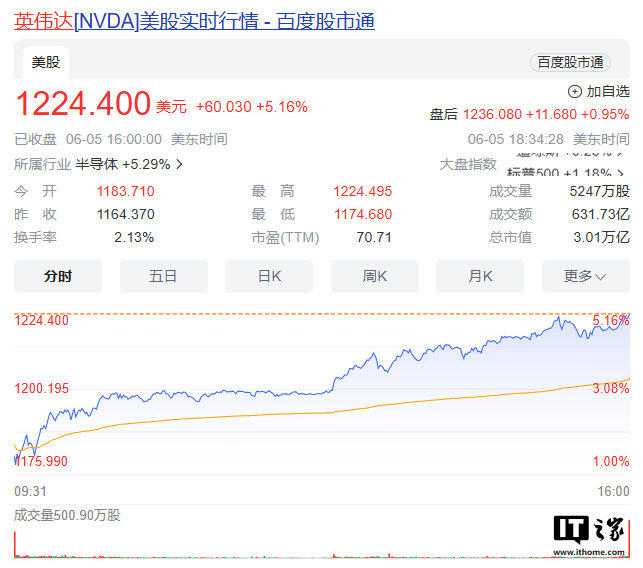Click the chart axis label 1.00%
Image resolution: width=643 pixels, height=568 pixels.
(x=611, y=461)
